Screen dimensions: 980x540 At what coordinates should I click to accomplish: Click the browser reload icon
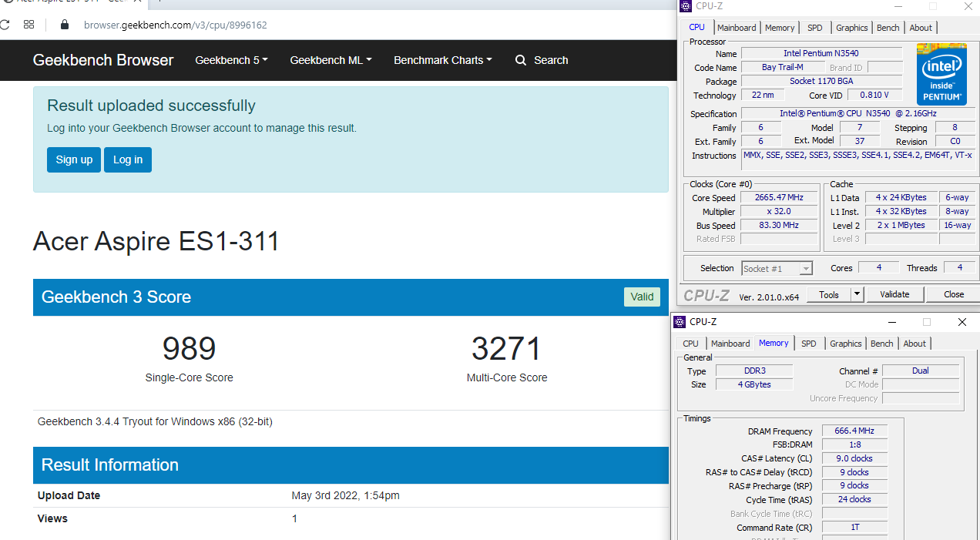pos(3,25)
